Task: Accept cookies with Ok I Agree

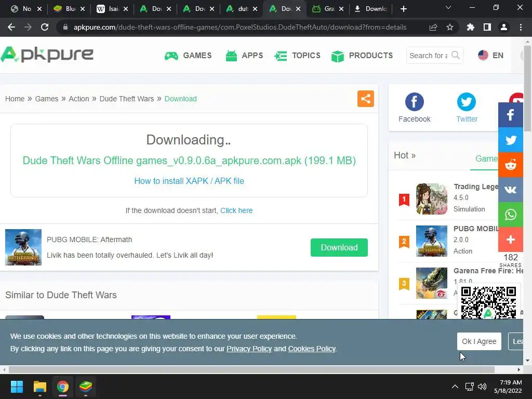Action: [x=479, y=341]
